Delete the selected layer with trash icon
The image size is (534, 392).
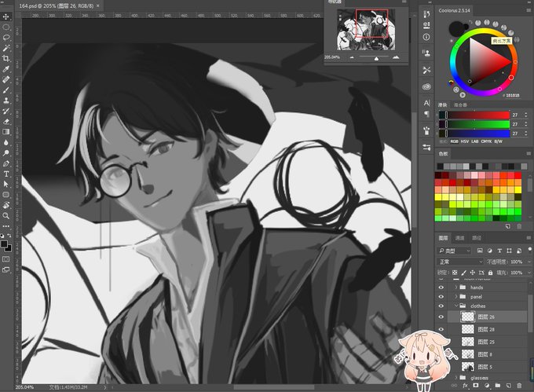point(519,386)
